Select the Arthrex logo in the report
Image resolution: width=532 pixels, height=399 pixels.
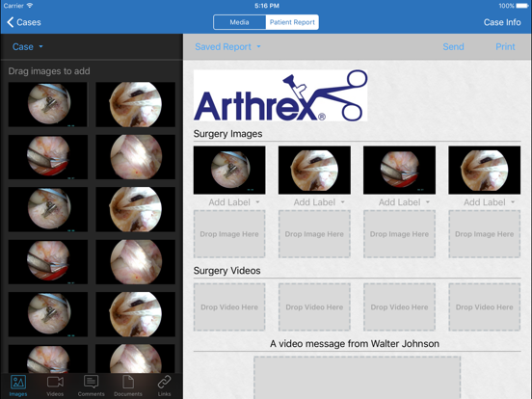[280, 95]
